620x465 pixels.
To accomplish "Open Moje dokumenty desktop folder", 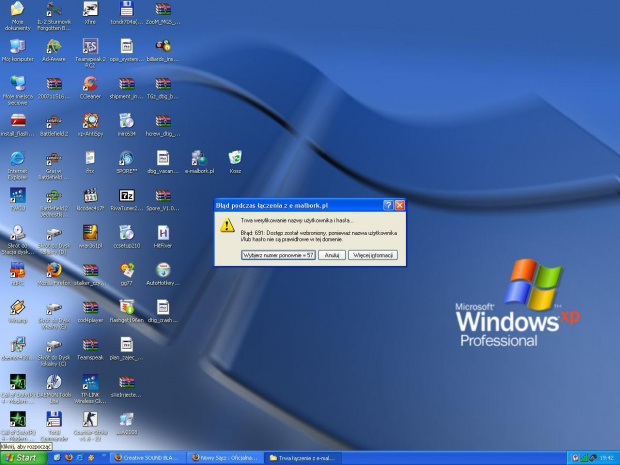I will [17, 16].
